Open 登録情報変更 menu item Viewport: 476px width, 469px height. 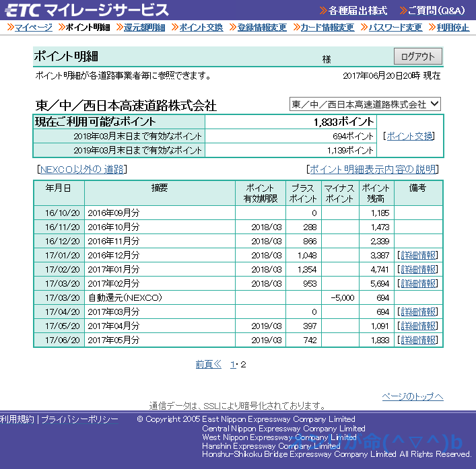coord(262,28)
